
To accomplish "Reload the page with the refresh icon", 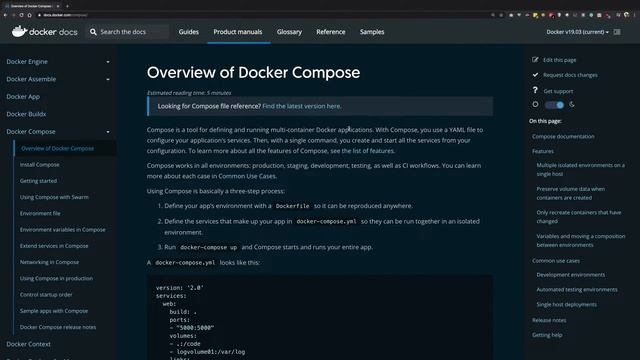I will click(21, 15).
